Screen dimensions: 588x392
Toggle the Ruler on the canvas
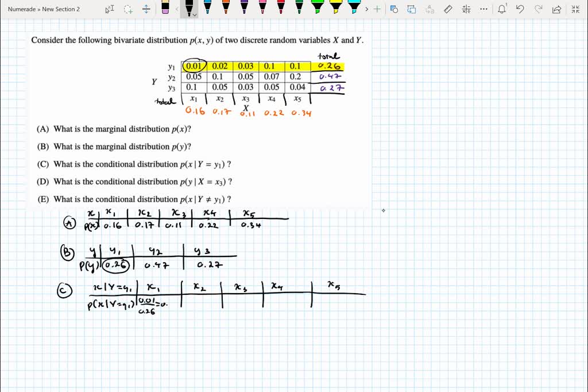pos(448,9)
